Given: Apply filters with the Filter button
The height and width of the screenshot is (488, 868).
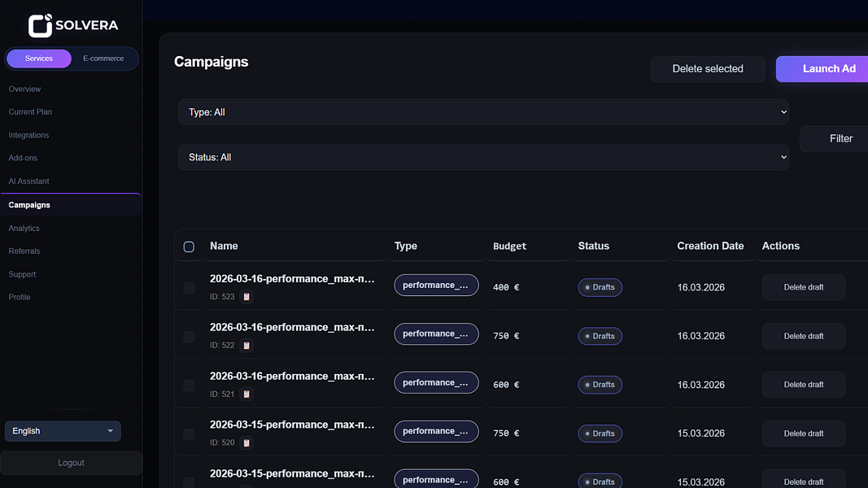Looking at the screenshot, I should click(x=836, y=139).
